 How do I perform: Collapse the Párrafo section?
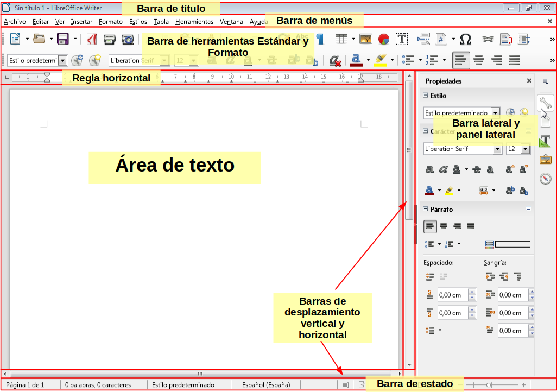point(424,209)
